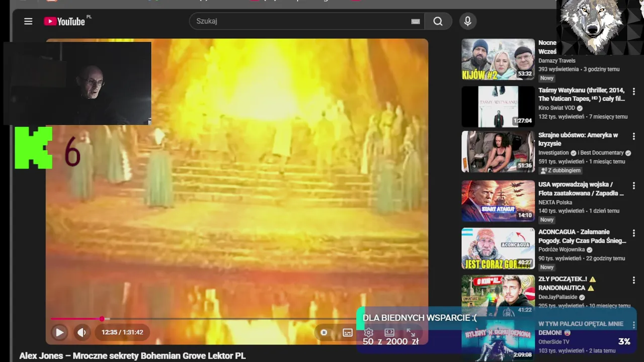The image size is (644, 362).
Task: Click the 12:35 / 1:31:42 time display
Action: pyautogui.click(x=122, y=332)
